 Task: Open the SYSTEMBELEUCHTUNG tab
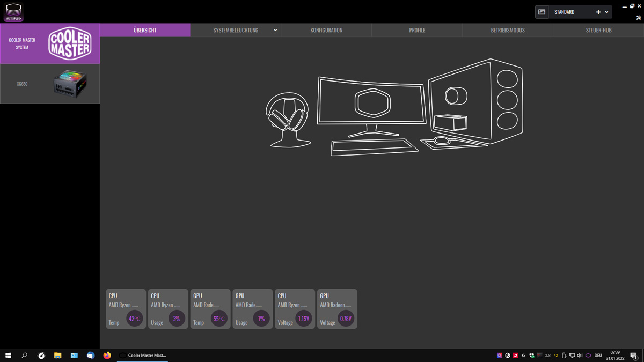pyautogui.click(x=236, y=30)
